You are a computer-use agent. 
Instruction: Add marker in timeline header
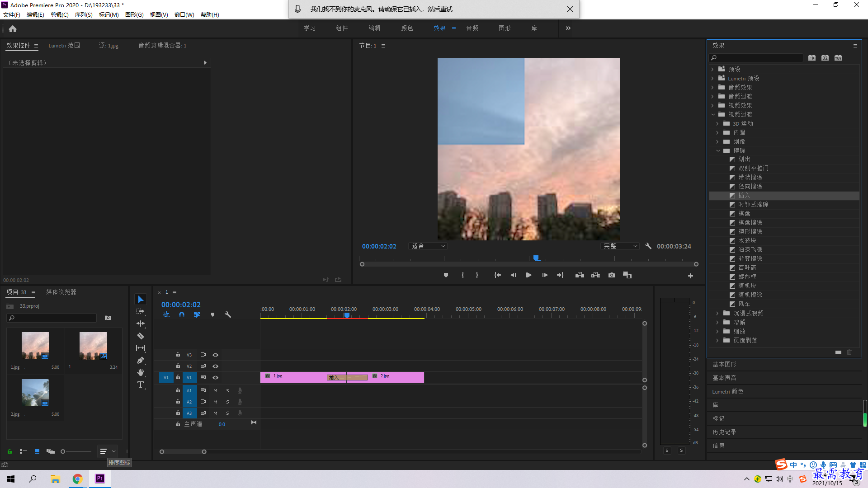tap(212, 314)
